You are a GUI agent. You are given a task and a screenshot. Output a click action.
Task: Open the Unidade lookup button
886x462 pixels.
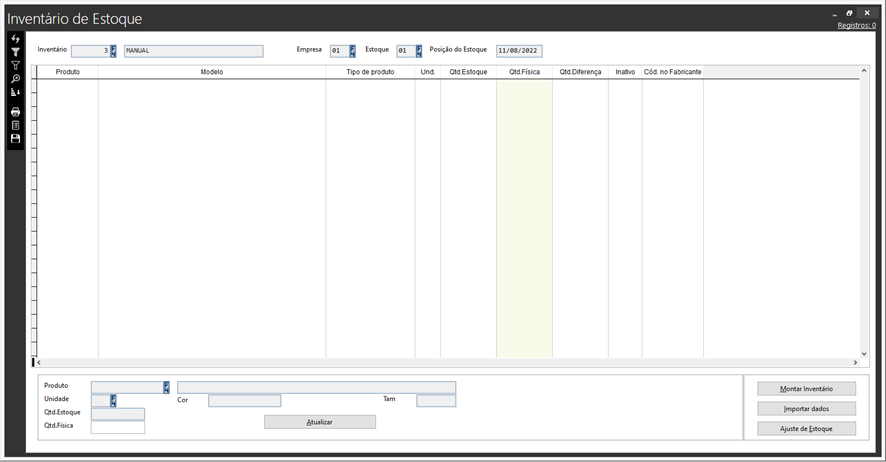113,400
